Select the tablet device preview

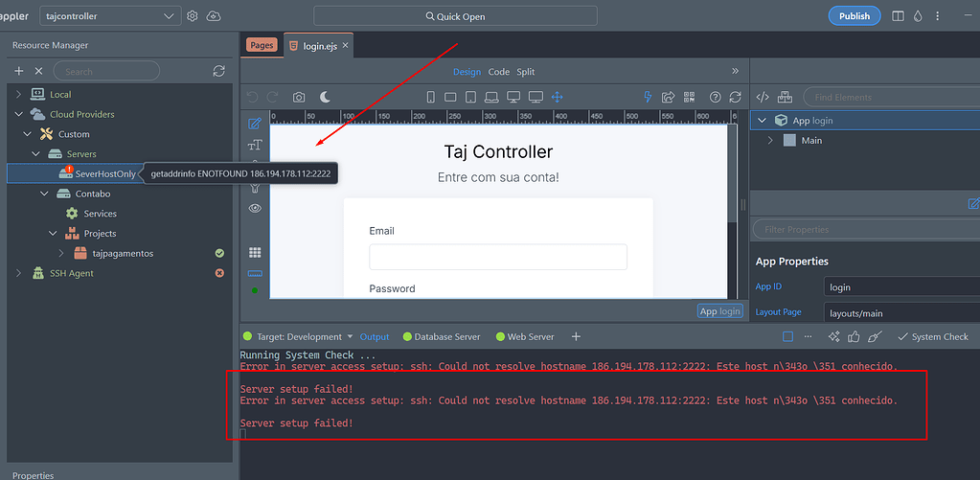click(471, 97)
